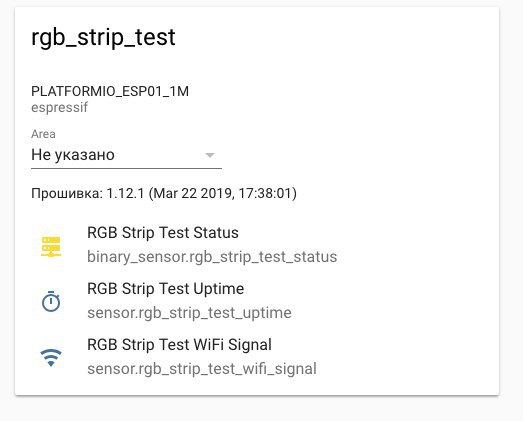Click the Area label
Viewport: 523px width, 421px height.
coord(43,134)
